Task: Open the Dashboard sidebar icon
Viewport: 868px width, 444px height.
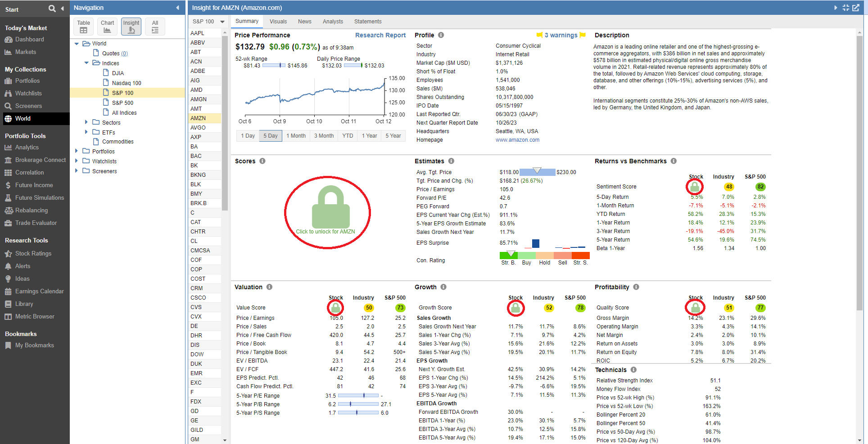Action: pos(8,40)
